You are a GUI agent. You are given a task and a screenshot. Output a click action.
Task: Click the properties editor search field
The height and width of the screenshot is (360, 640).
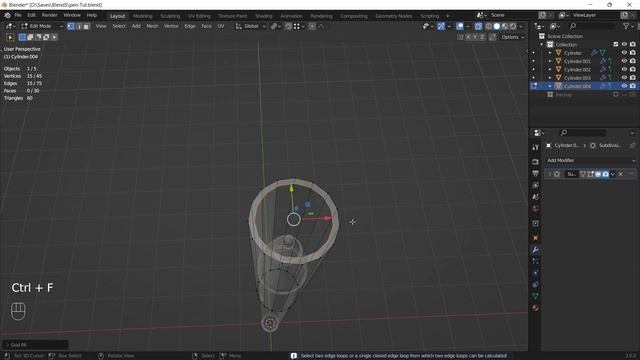click(582, 133)
